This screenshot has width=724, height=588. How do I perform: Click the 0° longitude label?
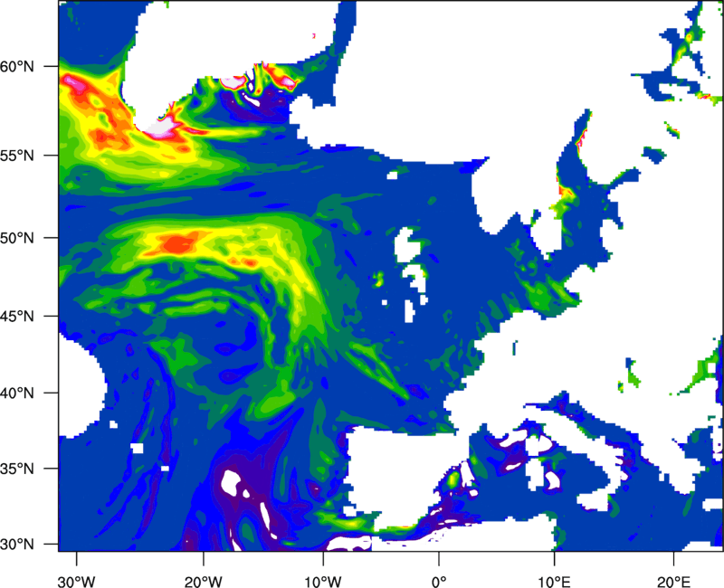point(439,582)
